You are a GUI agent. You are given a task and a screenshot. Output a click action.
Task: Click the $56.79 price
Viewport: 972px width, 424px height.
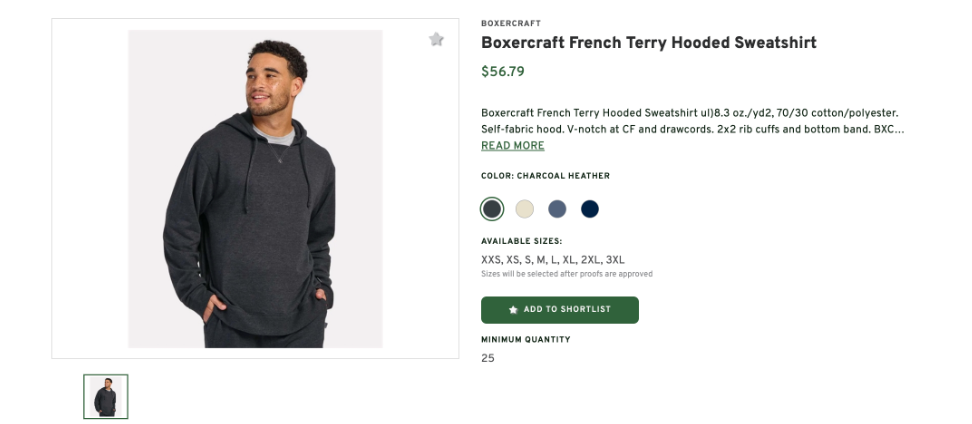point(503,72)
